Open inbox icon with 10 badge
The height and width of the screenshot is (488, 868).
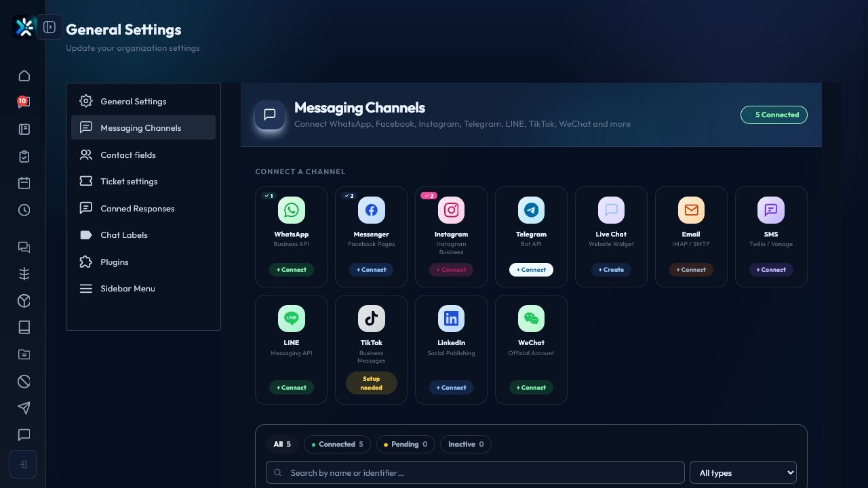[24, 102]
